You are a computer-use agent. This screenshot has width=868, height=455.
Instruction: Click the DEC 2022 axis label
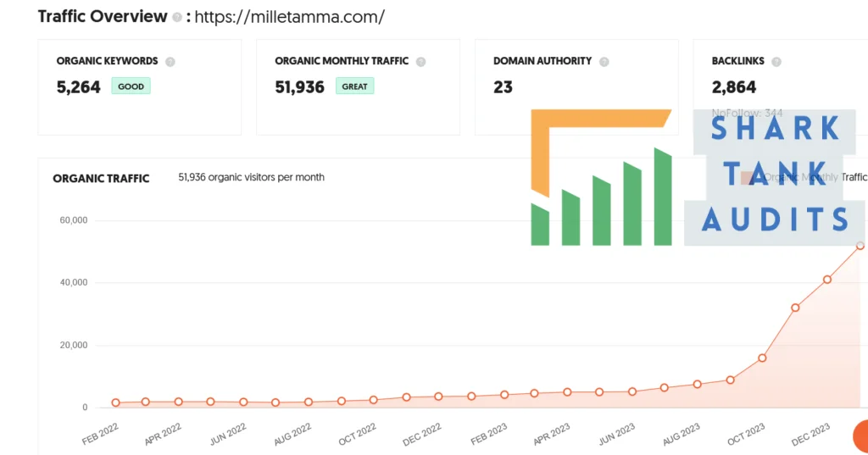click(422, 434)
